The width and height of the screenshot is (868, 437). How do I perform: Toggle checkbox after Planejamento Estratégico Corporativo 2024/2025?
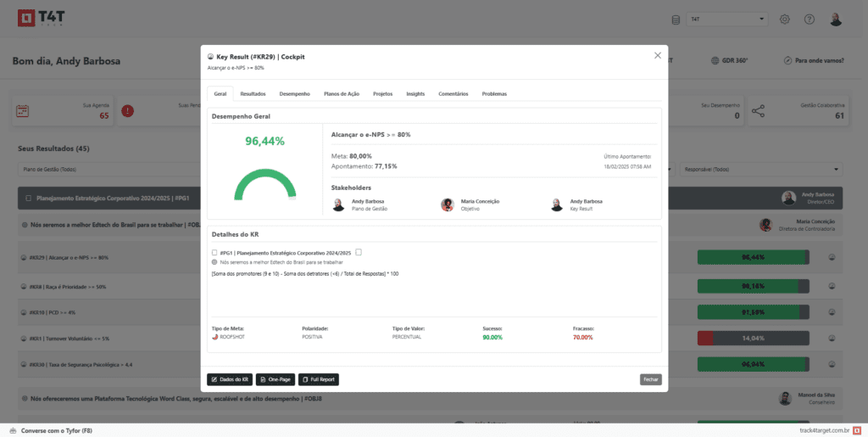[x=359, y=252]
